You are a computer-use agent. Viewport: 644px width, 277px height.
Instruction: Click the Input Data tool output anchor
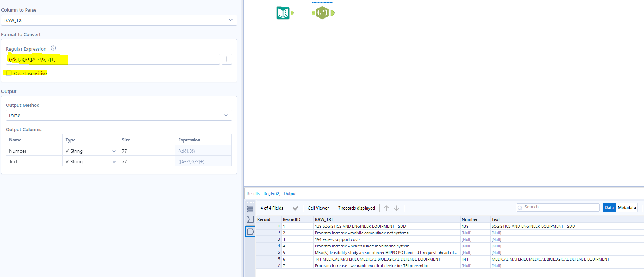[292, 13]
